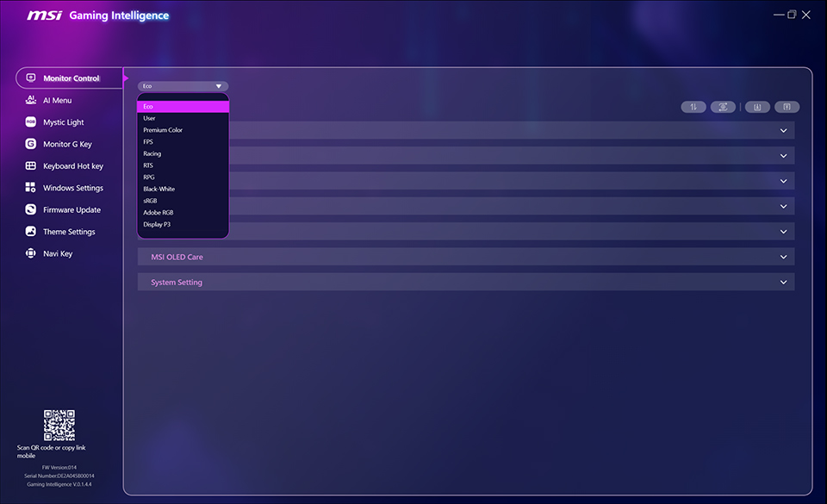Switch to the Monitor Control tab
The height and width of the screenshot is (504, 827).
coord(69,78)
